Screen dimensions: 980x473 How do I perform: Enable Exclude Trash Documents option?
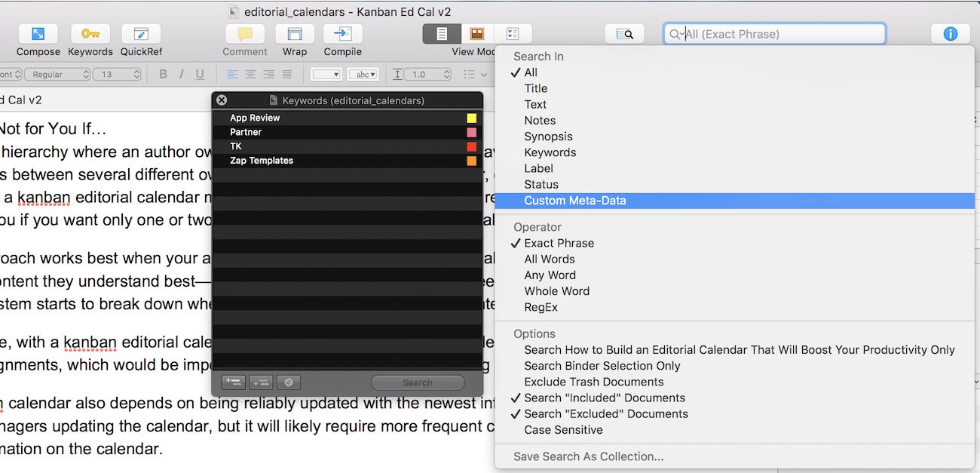[594, 382]
